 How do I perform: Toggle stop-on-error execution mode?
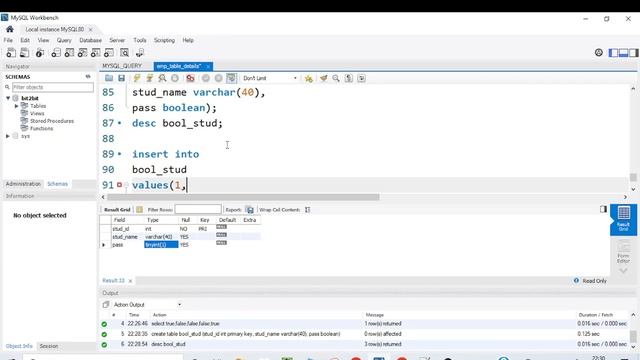click(190, 78)
